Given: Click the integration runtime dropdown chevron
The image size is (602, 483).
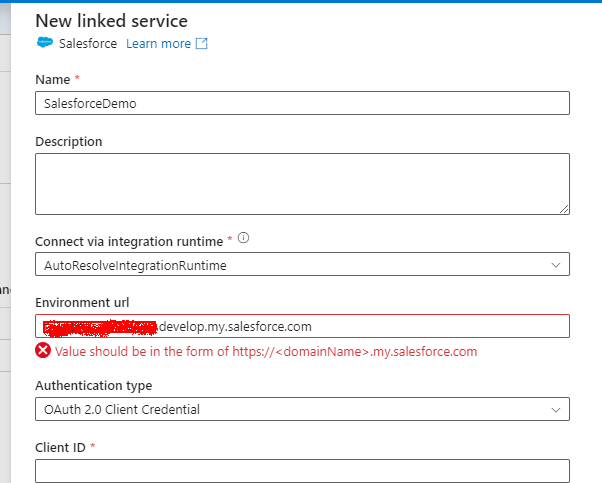Looking at the screenshot, I should (556, 265).
